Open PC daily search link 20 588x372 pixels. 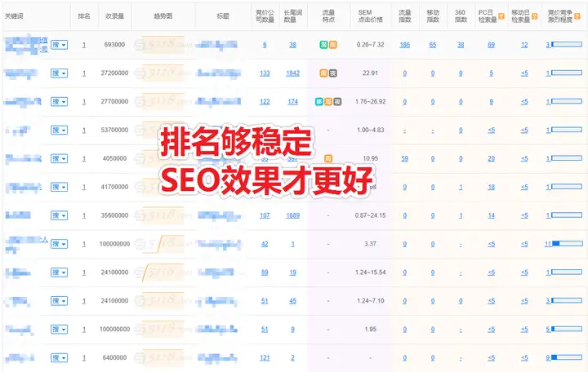click(x=492, y=158)
